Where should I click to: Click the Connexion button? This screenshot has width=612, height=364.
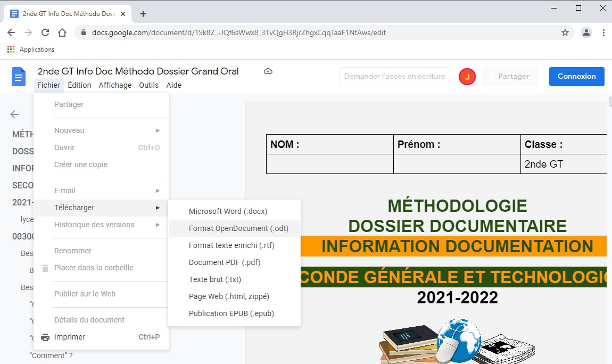coord(576,77)
